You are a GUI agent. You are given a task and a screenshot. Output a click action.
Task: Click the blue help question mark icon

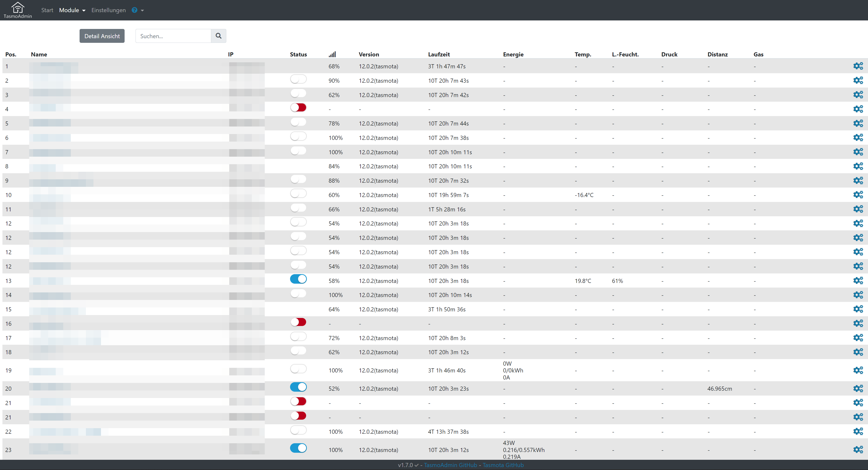pos(134,10)
